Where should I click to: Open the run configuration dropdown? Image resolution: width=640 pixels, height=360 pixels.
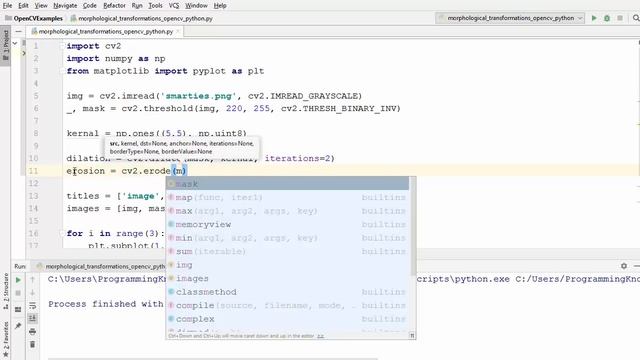click(x=510, y=18)
